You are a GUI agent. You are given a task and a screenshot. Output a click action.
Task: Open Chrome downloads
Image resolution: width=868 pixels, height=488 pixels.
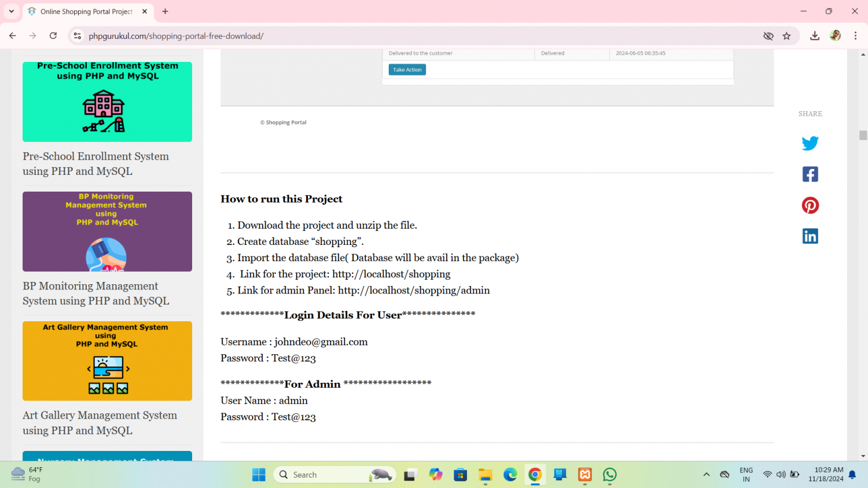815,36
